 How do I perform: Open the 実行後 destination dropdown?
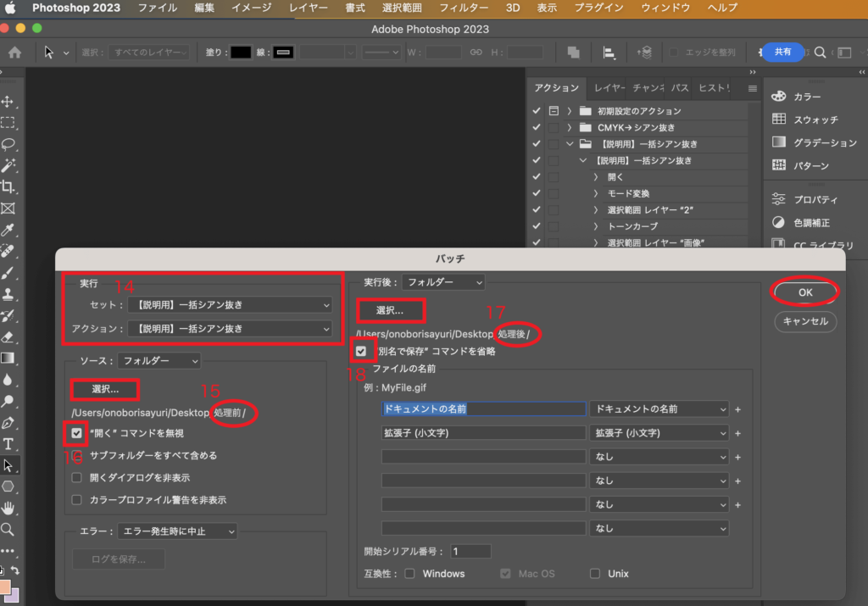coord(442,282)
